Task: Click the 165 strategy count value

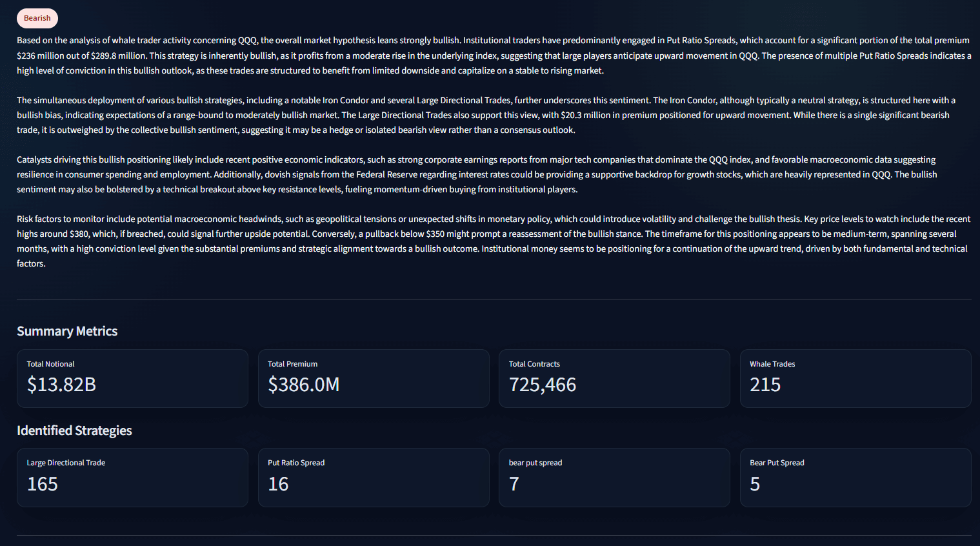Action: [x=43, y=484]
